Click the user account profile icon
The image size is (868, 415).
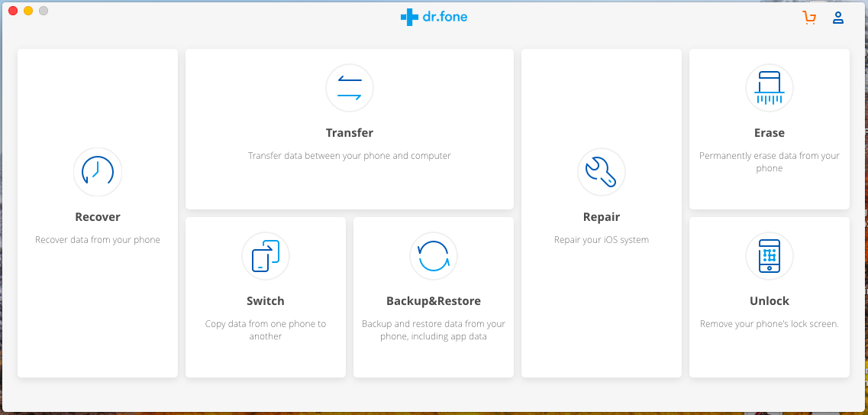838,18
